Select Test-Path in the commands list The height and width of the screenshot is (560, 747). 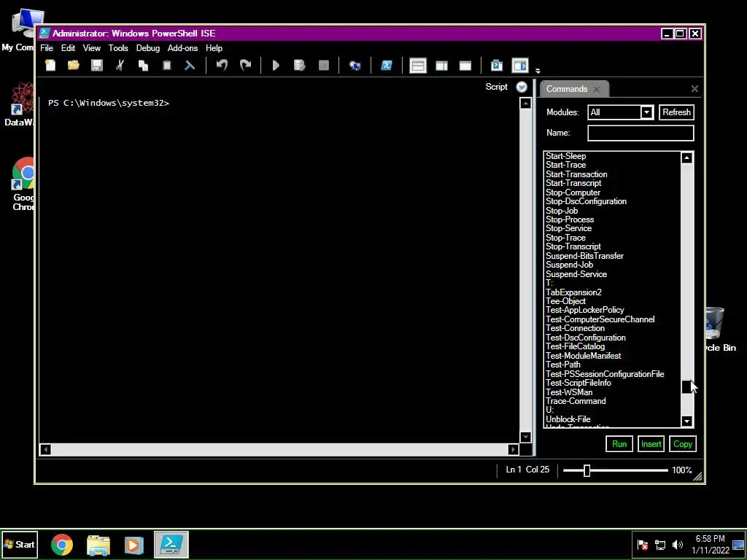click(562, 365)
